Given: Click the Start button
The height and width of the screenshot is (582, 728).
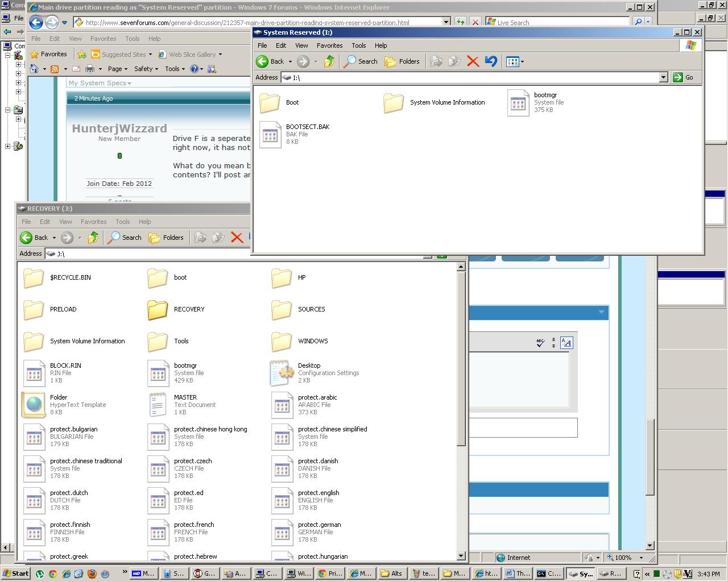Looking at the screenshot, I should [x=15, y=573].
